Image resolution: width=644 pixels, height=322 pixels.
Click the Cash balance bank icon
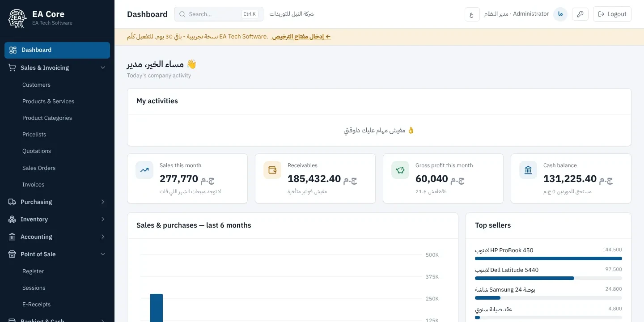pos(528,170)
